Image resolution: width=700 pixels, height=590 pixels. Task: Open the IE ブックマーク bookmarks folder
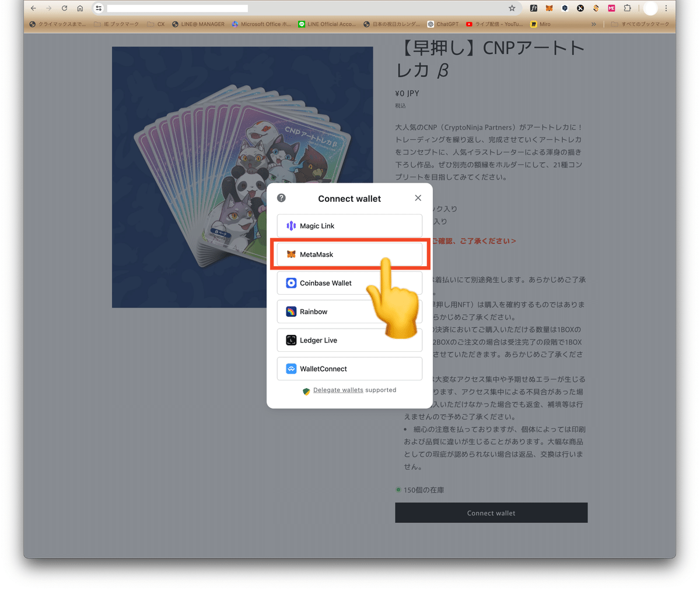117,24
